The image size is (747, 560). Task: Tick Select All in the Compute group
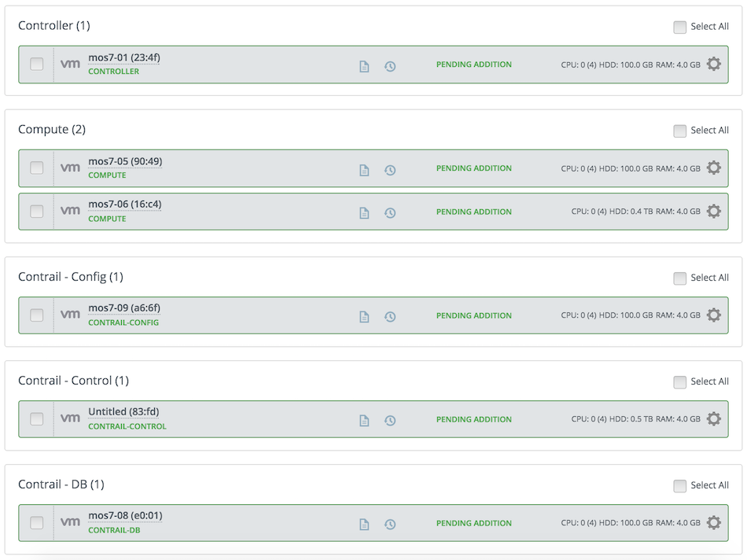tap(680, 131)
